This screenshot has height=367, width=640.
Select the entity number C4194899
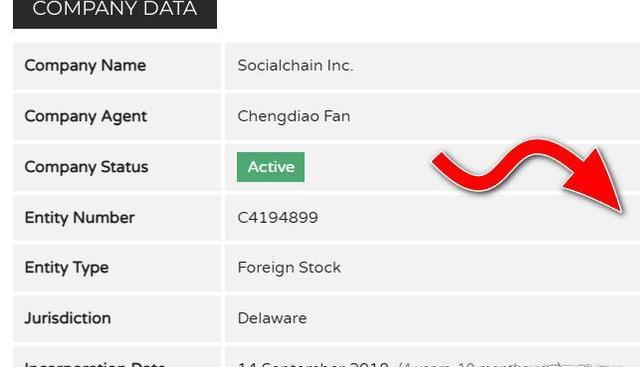click(x=278, y=217)
